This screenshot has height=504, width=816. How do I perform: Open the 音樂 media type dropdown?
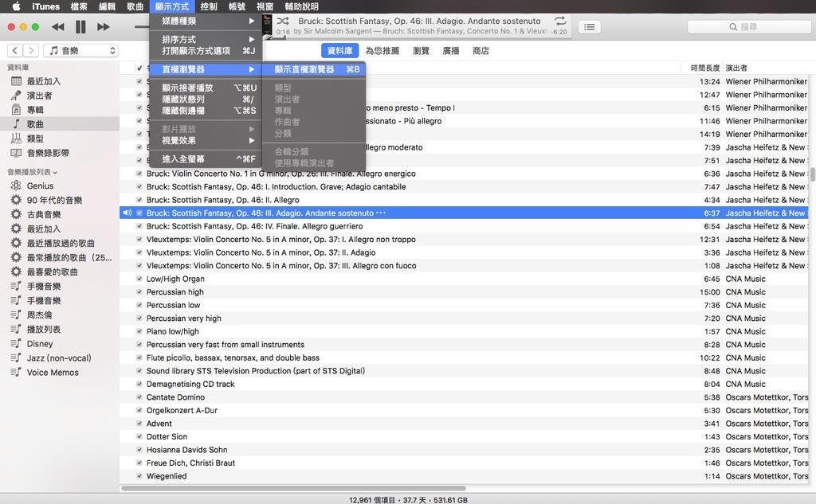click(x=80, y=50)
